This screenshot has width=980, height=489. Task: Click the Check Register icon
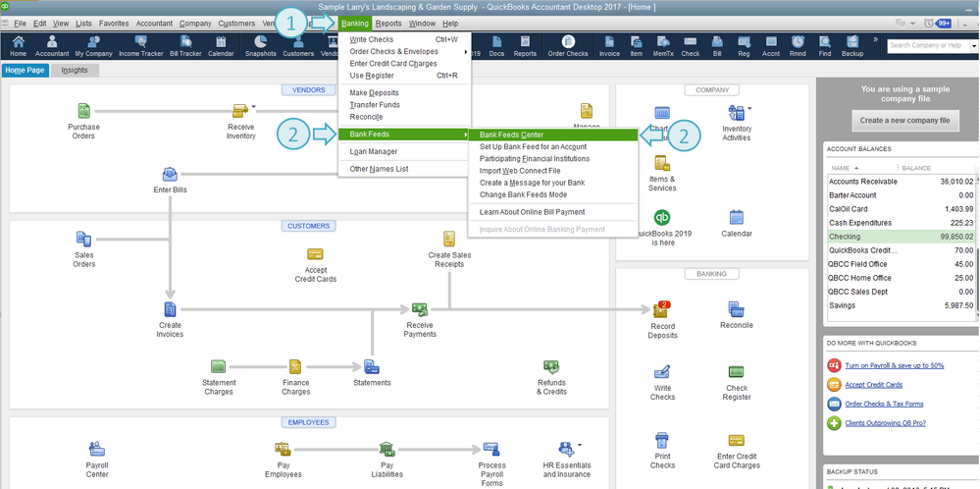click(737, 371)
